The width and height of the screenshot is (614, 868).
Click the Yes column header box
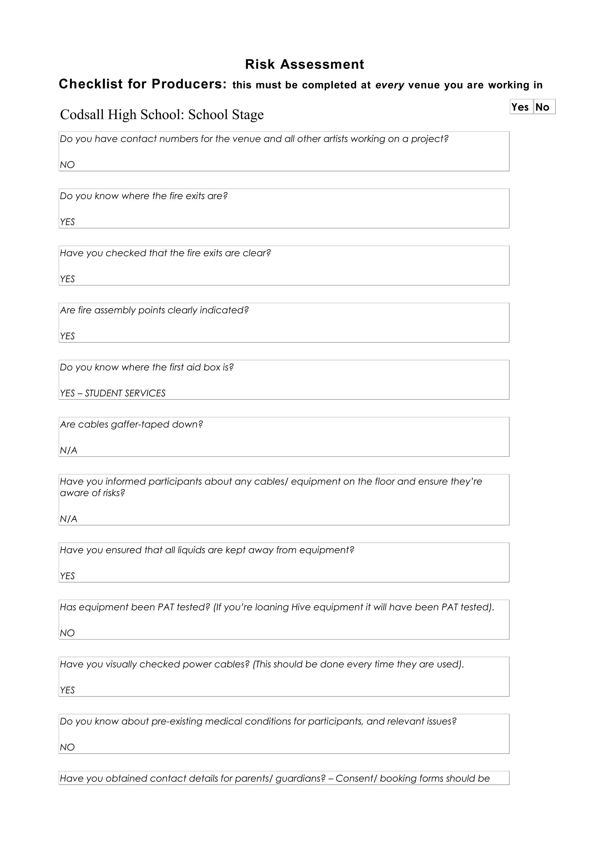521,107
